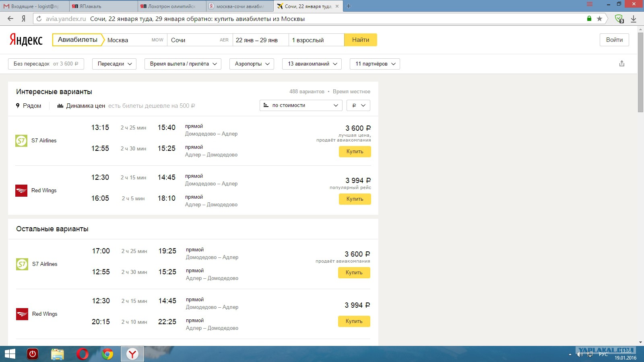The image size is (644, 362).
Task: Click Купить for Red Wings 12:30–20:15 flight
Action: click(354, 321)
